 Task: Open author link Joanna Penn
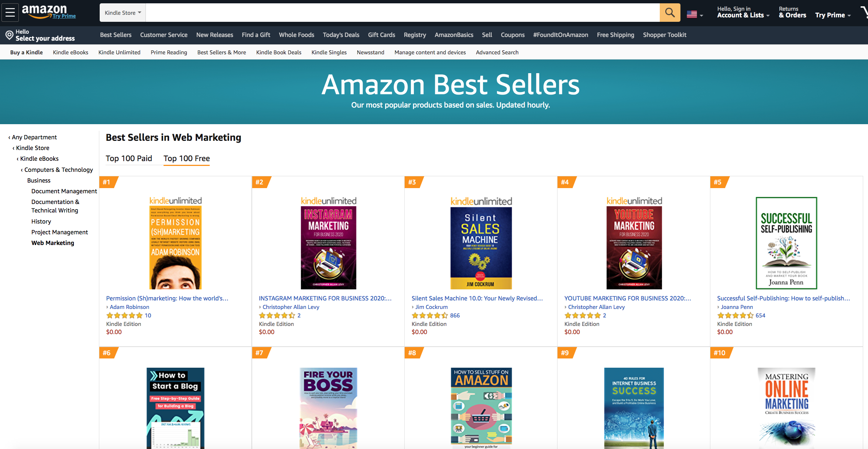click(737, 307)
